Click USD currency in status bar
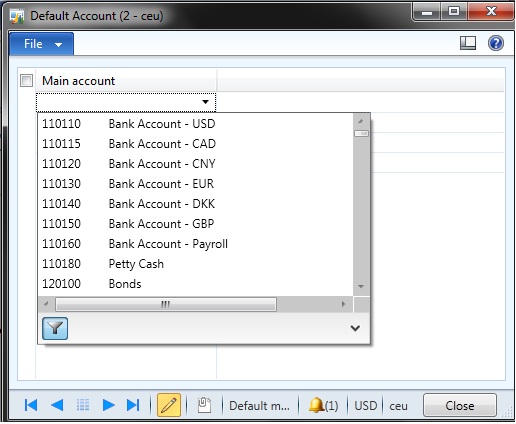516x424 pixels. pyautogui.click(x=366, y=406)
